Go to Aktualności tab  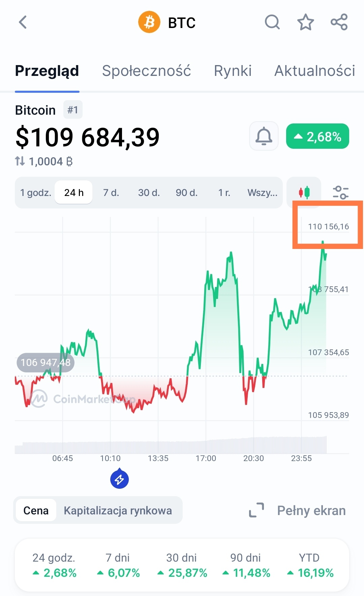314,71
